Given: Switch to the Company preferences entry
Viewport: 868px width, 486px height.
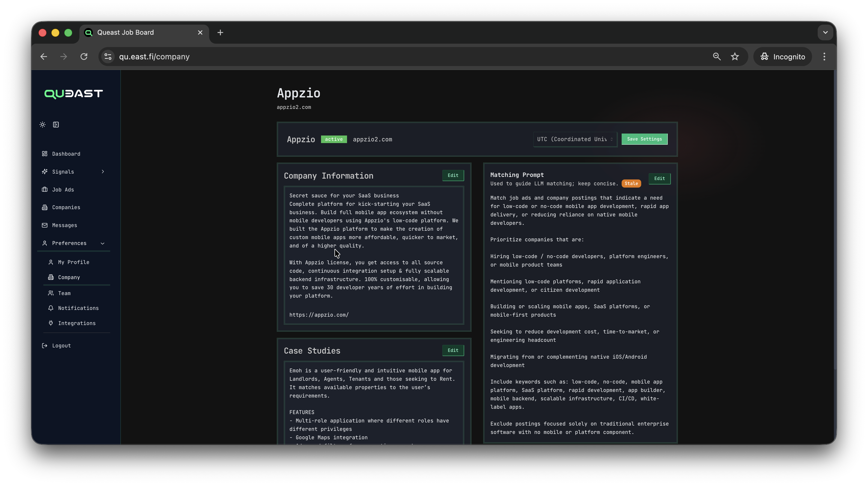Looking at the screenshot, I should 69,277.
